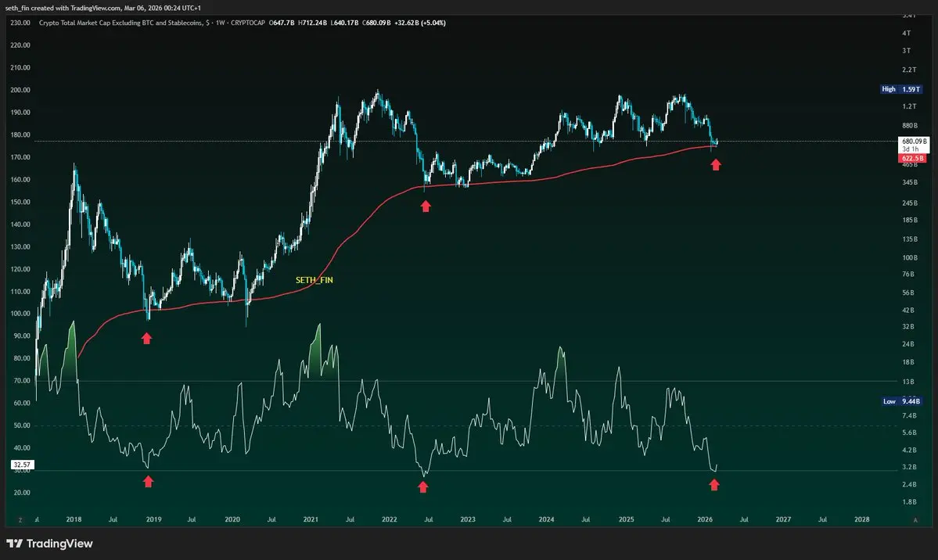This screenshot has height=560, width=938.
Task: Click the 2018 label on the time axis
Action: [74, 519]
